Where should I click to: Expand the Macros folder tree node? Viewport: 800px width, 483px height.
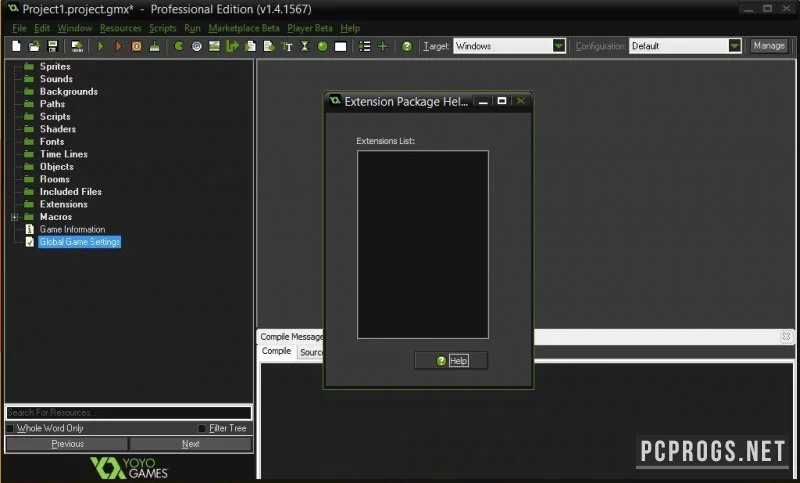click(x=14, y=217)
